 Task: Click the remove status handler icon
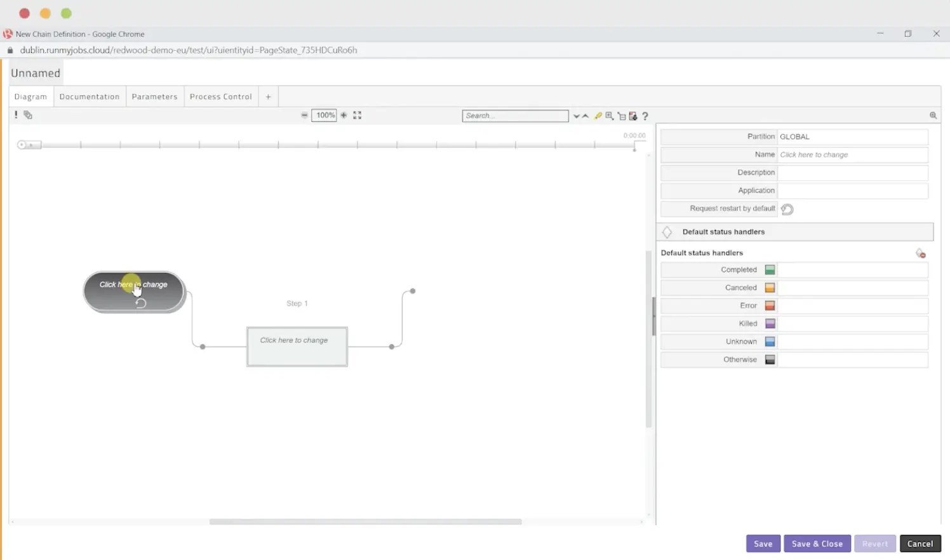[920, 253]
